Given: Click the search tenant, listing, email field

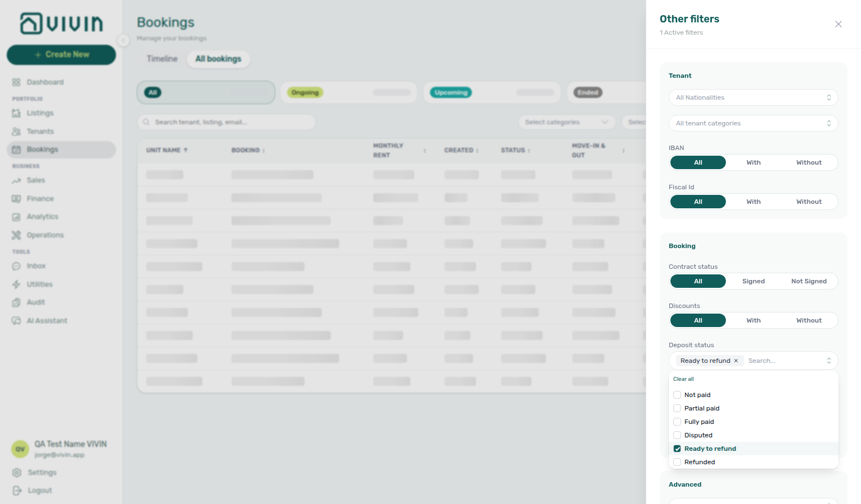Looking at the screenshot, I should click(226, 122).
